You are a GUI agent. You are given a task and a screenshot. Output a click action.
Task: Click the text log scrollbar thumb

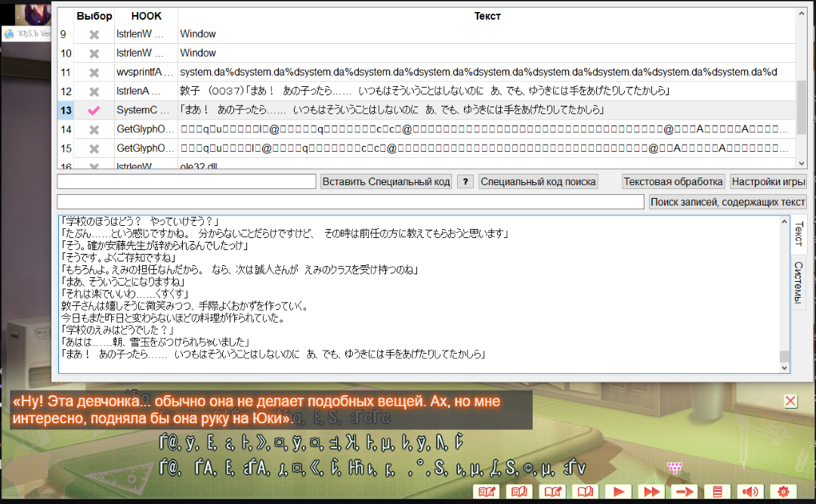(x=784, y=357)
